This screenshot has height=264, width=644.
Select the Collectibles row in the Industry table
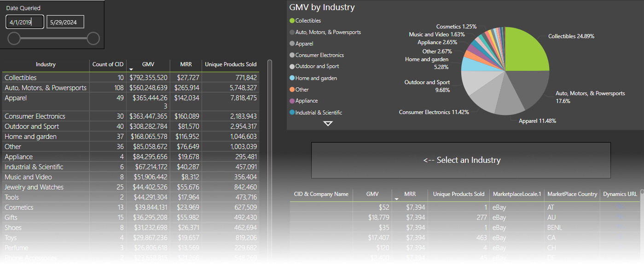click(131, 78)
